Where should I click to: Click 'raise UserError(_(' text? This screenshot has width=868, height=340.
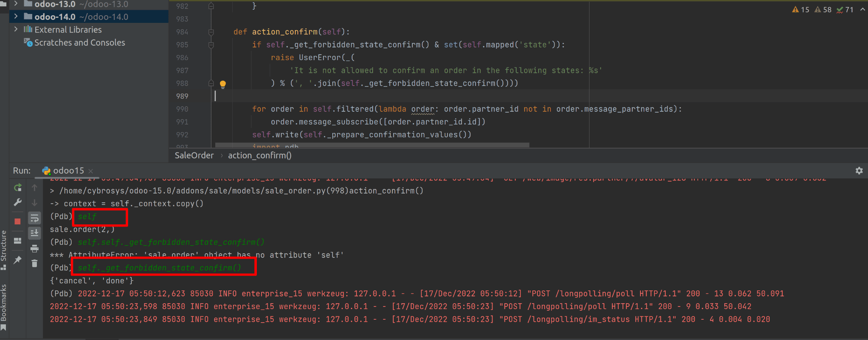pyautogui.click(x=313, y=58)
